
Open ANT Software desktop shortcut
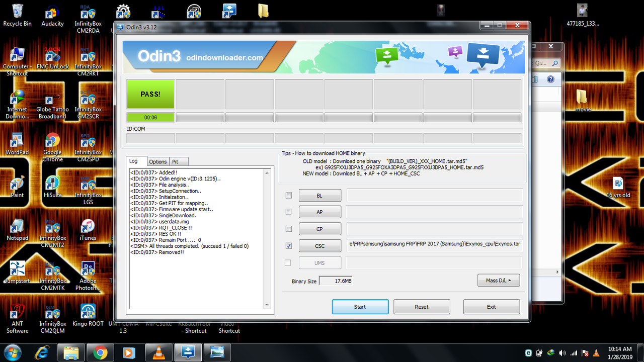(17, 318)
